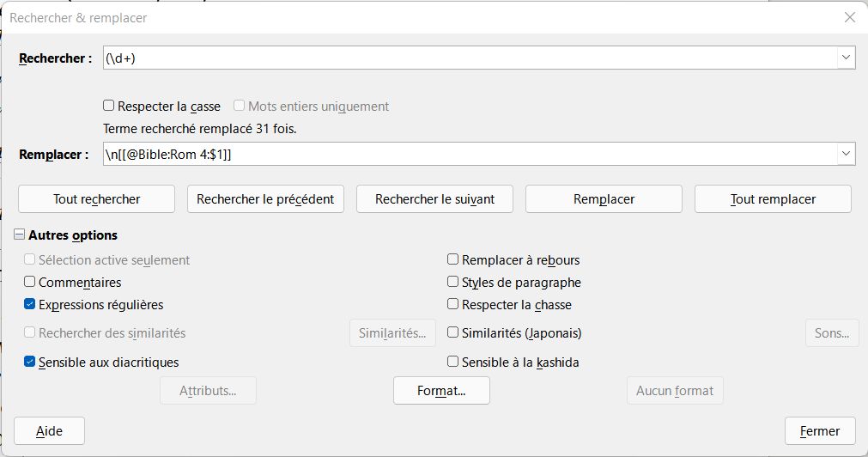
Task: Click Rechercher le suivant button
Action: [x=434, y=198]
